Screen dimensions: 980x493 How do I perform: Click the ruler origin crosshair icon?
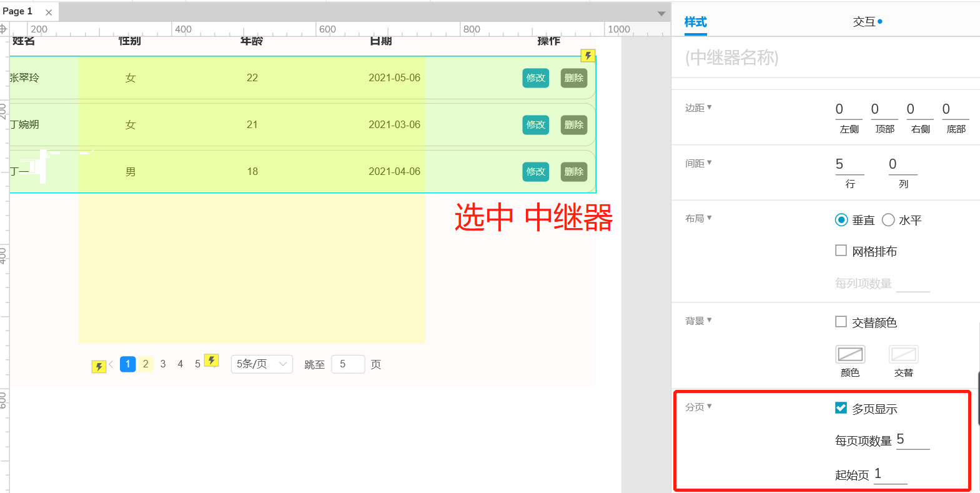[x=3, y=29]
